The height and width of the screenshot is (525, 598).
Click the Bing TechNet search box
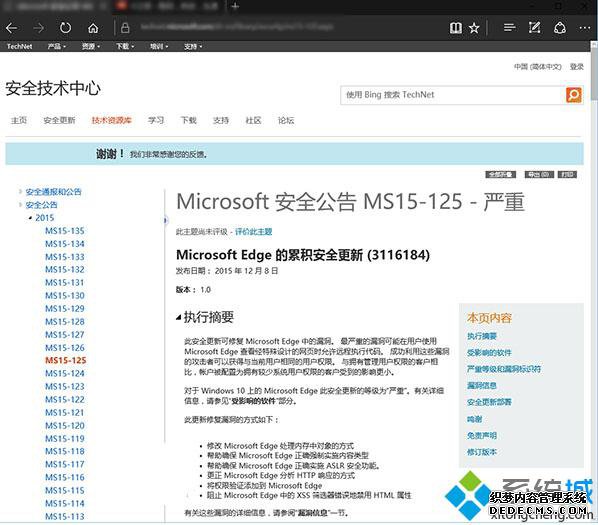coord(453,95)
